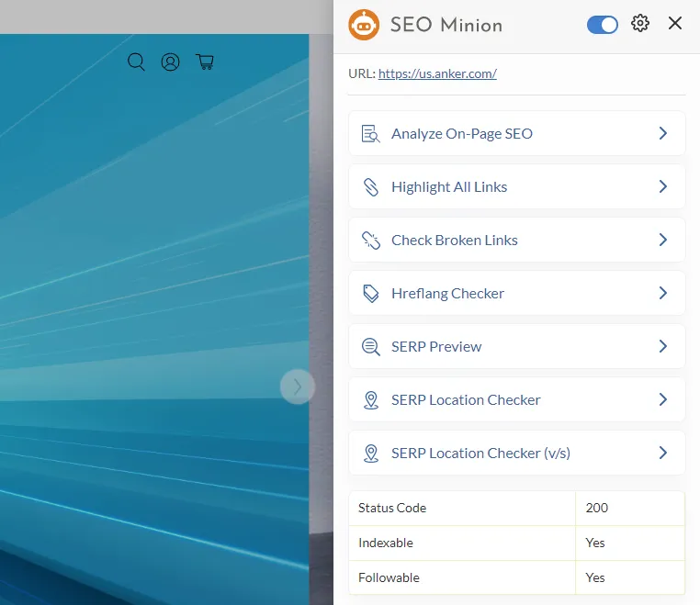Expand SERP Location Checker chevron
Screen dimensions: 700x605
[663, 399]
